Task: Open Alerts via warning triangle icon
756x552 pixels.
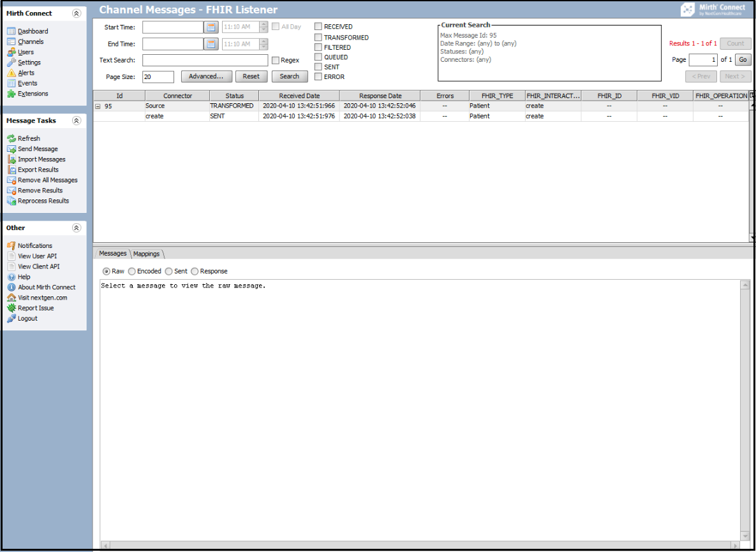Action: 11,73
